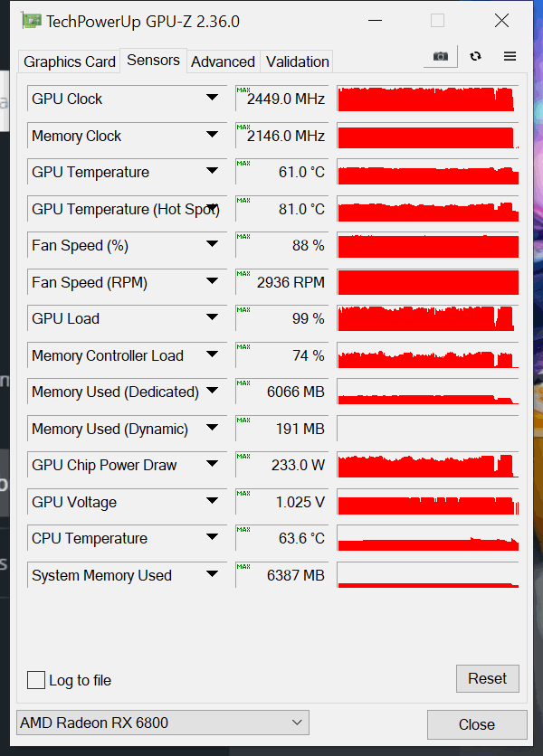The width and height of the screenshot is (543, 756).
Task: Open the hamburger menu icon
Action: (x=510, y=56)
